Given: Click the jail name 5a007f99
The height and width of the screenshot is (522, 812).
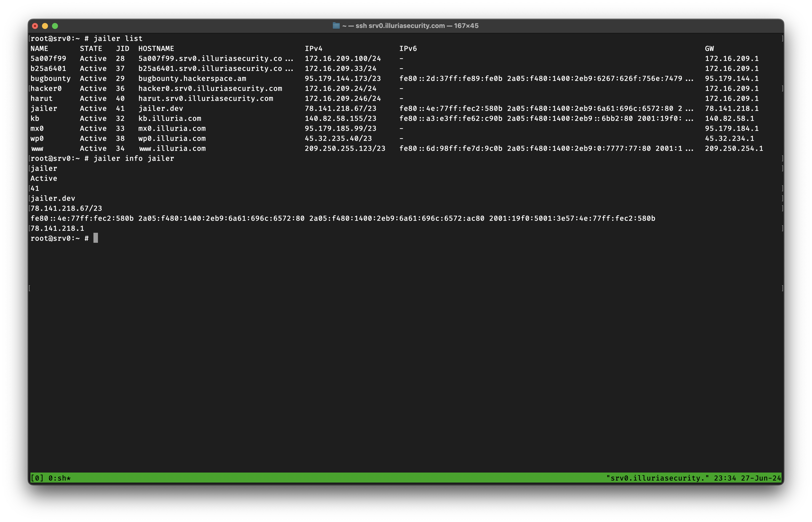Looking at the screenshot, I should coord(48,59).
